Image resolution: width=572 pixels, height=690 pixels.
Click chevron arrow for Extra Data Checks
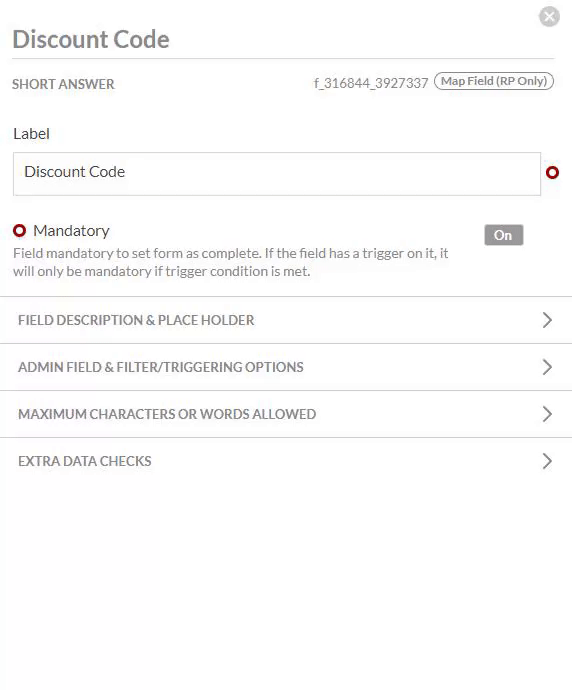547,461
